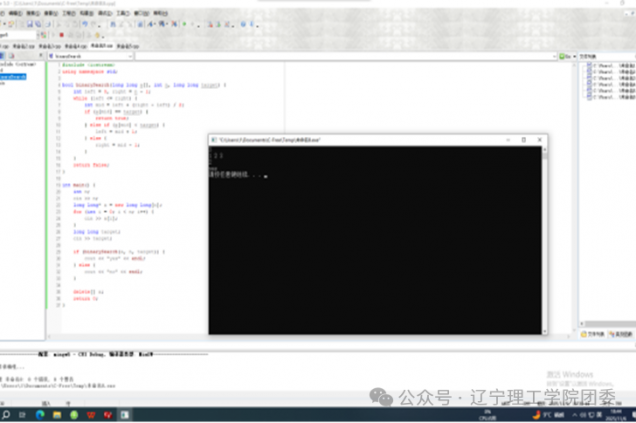This screenshot has width=636, height=423.
Task: Click the build result line with 个错误
Action: 39,379
